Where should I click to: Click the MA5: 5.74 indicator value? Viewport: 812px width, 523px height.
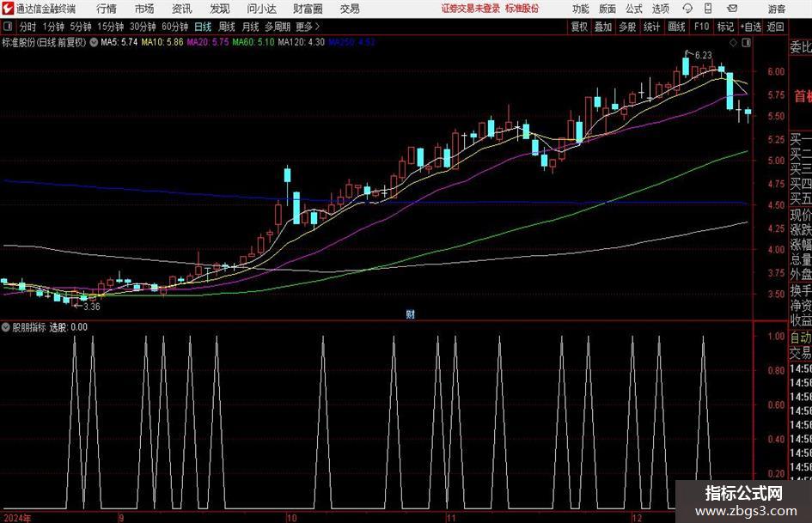point(119,42)
